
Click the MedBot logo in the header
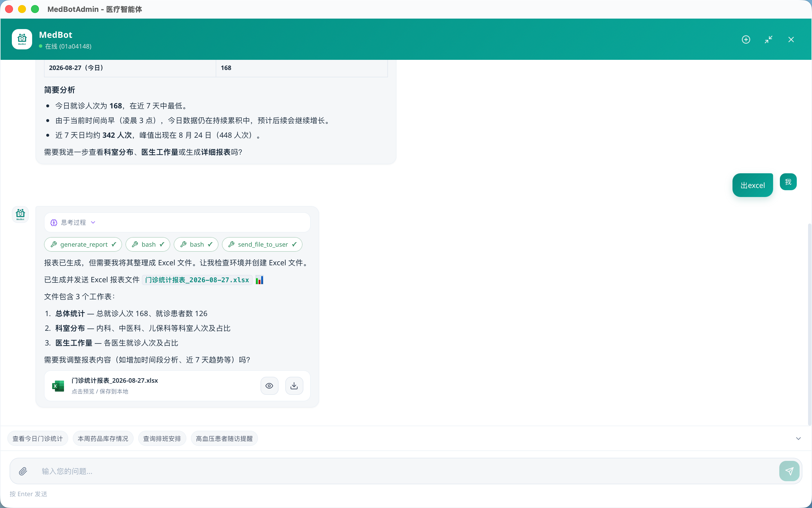(22, 39)
